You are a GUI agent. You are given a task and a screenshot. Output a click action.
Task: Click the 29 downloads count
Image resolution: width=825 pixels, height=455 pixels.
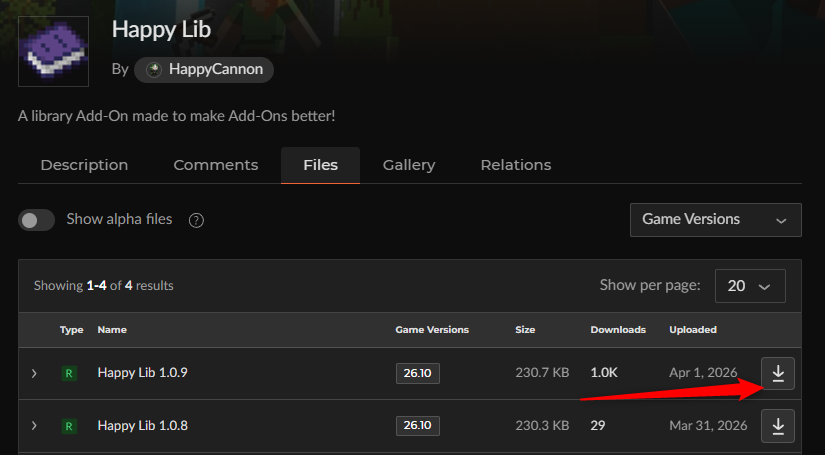(598, 426)
